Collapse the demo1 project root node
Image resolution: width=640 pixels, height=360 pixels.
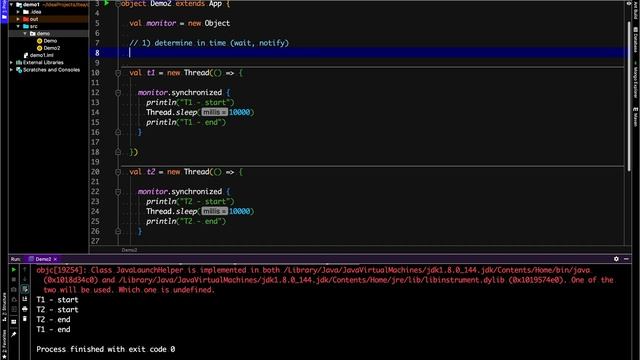click(11, 4)
